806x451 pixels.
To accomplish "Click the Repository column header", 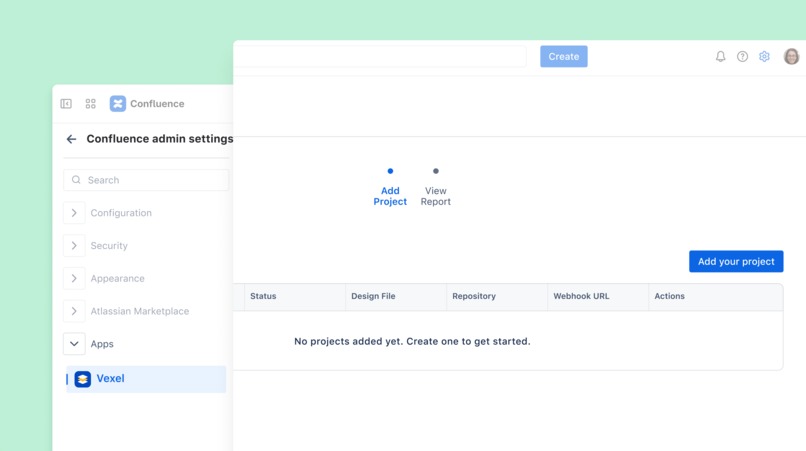I will point(497,296).
